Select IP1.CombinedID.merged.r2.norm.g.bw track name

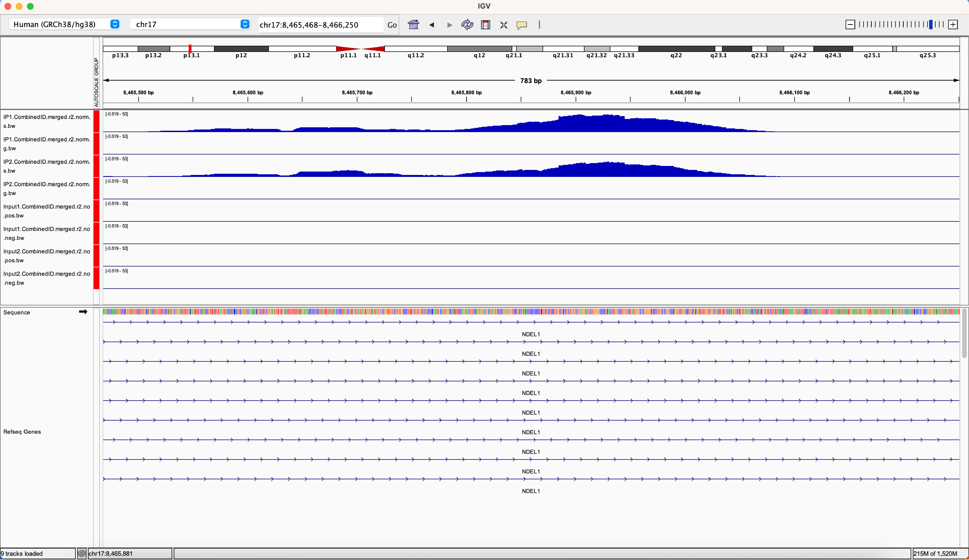tap(47, 144)
